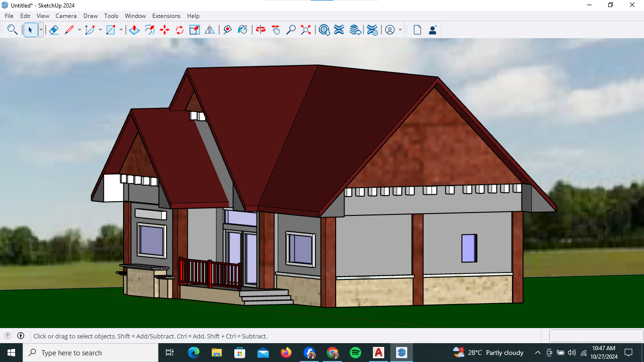Open the Camera menu
Screen dimensions: 644x362
pyautogui.click(x=66, y=16)
